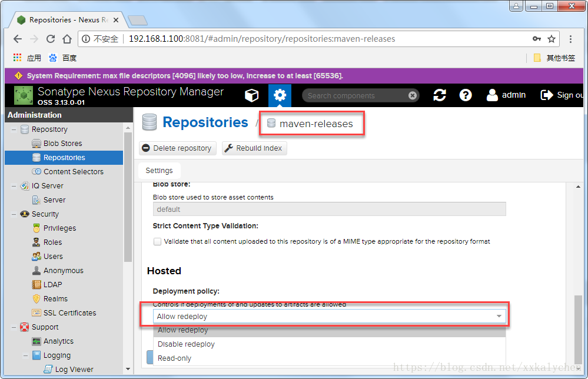This screenshot has height=379, width=588.
Task: Click Repositories database icon in heading
Action: pos(150,122)
